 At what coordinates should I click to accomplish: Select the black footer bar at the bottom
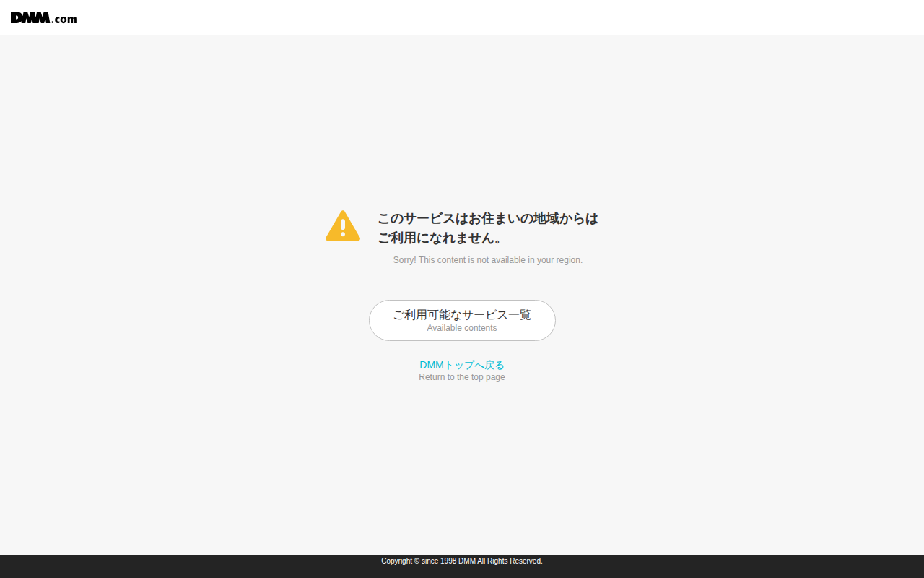(x=462, y=566)
